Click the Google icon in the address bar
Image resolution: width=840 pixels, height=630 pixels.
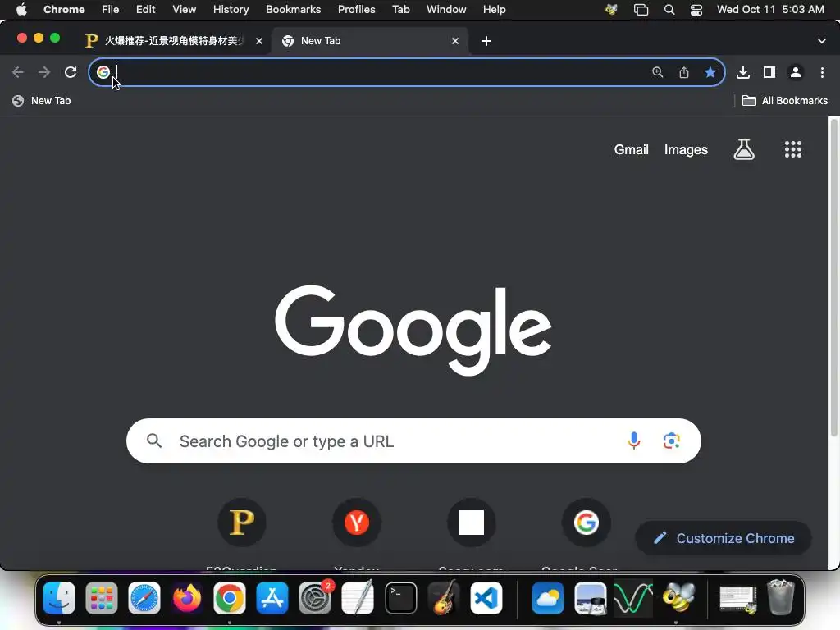tap(103, 72)
